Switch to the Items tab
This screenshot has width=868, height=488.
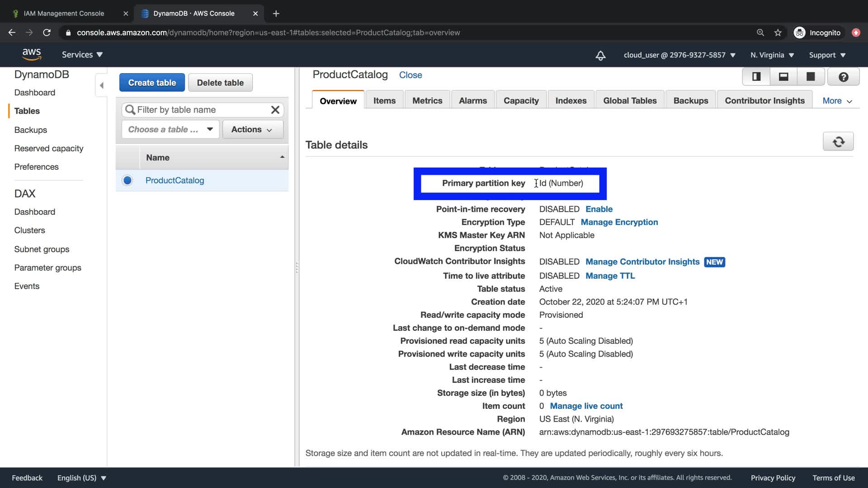coord(384,101)
